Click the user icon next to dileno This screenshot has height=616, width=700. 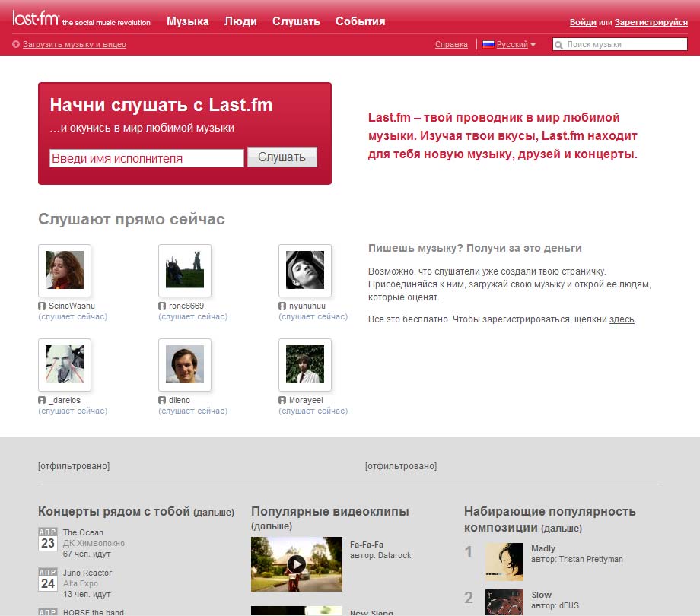tap(162, 400)
